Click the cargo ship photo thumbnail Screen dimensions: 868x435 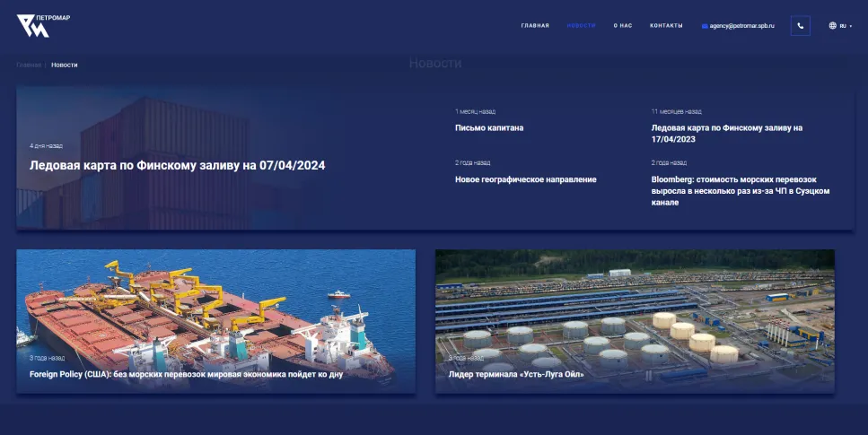pyautogui.click(x=215, y=305)
